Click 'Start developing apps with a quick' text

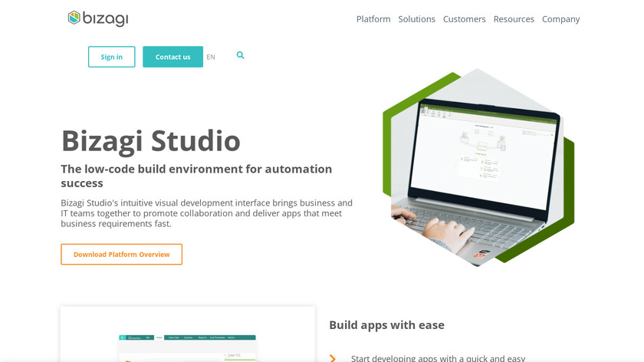tap(438, 358)
